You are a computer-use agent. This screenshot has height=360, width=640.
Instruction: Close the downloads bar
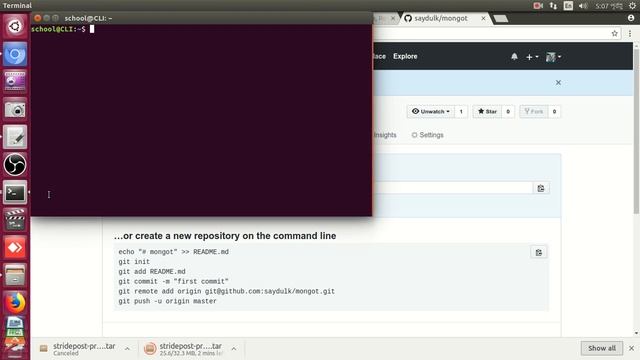[x=631, y=348]
